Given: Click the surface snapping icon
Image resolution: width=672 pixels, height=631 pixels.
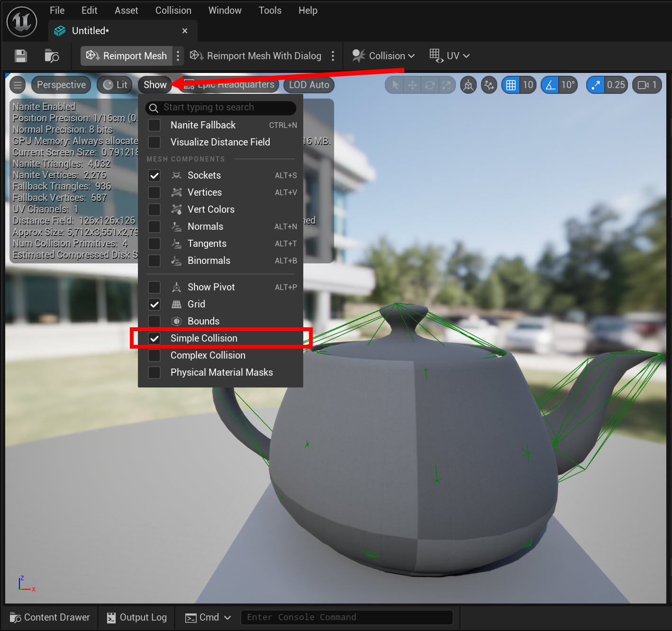Looking at the screenshot, I should (489, 85).
